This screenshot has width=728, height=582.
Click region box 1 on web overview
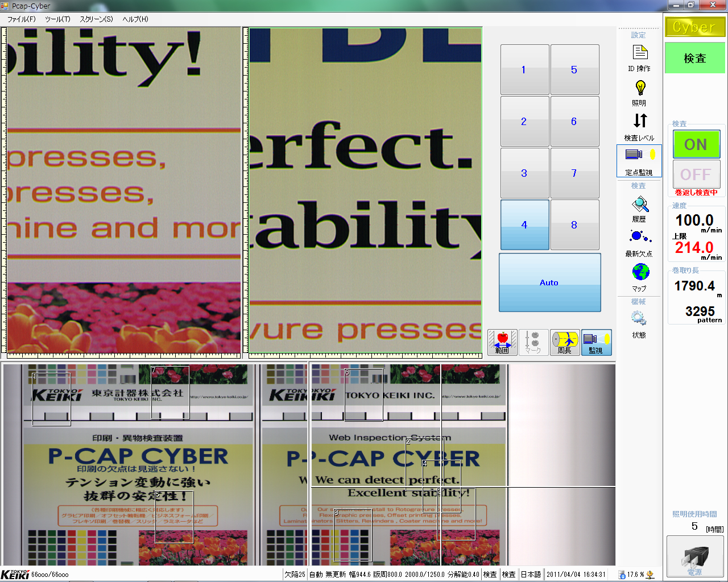click(x=51, y=399)
